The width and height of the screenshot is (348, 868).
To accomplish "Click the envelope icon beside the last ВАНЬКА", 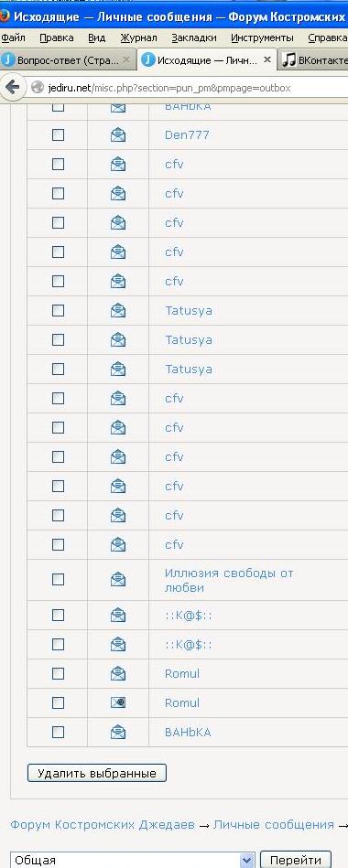I will (118, 733).
